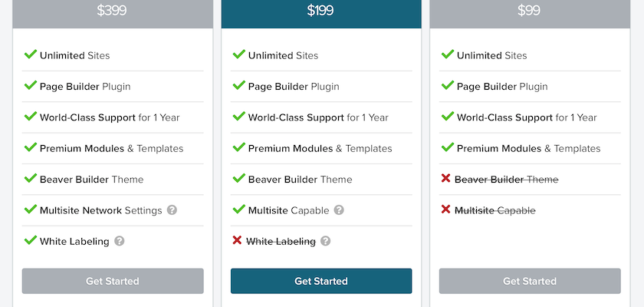Click red X beside Beaver Builder Theme
Screen dimensions: 644x307
coord(445,179)
